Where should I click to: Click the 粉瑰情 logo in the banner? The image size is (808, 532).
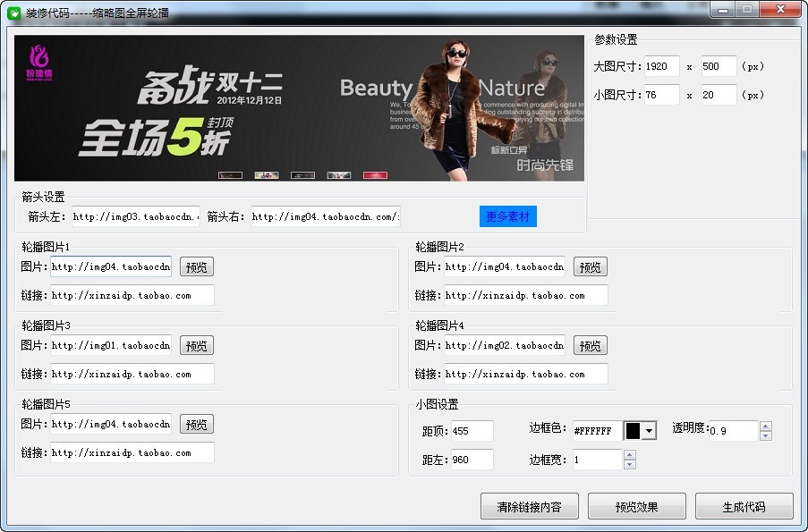pos(39,63)
